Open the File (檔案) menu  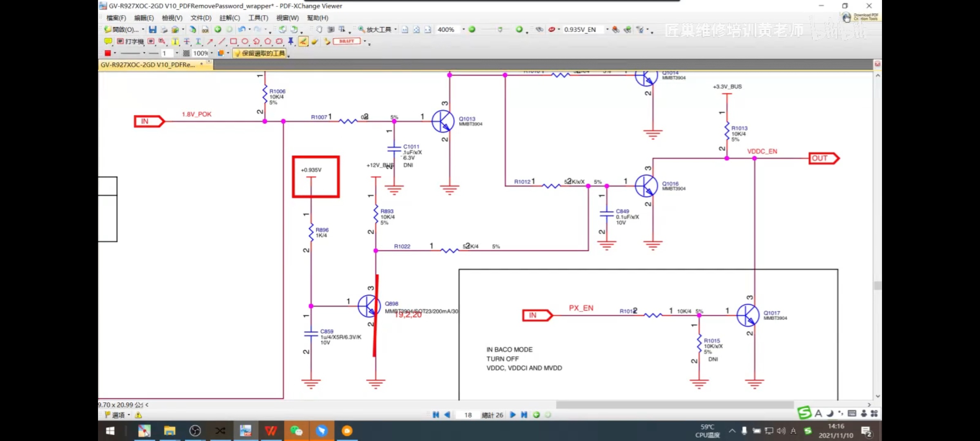point(116,18)
